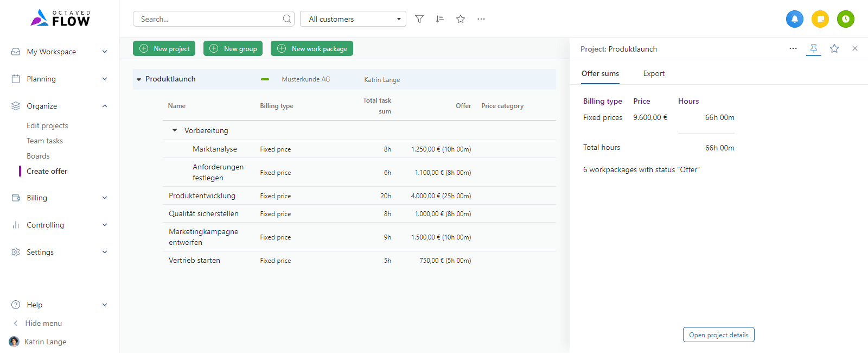Click the green time tracking clock icon
Image resolution: width=868 pixels, height=353 pixels.
click(845, 19)
